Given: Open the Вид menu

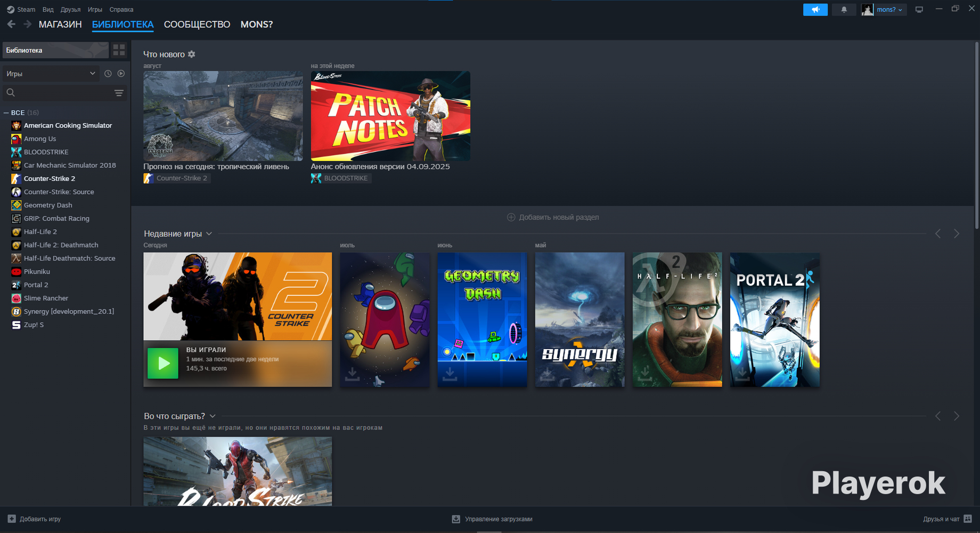Looking at the screenshot, I should pos(48,10).
